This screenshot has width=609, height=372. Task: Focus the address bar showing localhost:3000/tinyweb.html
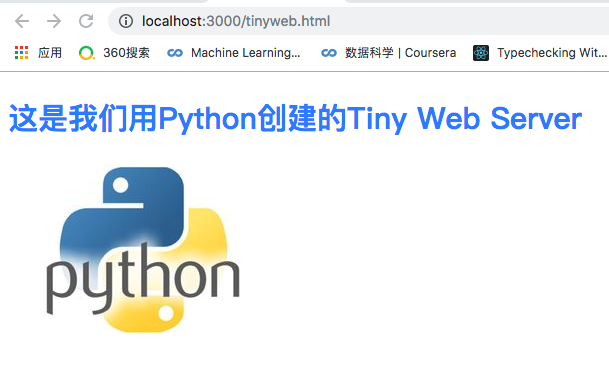(357, 21)
